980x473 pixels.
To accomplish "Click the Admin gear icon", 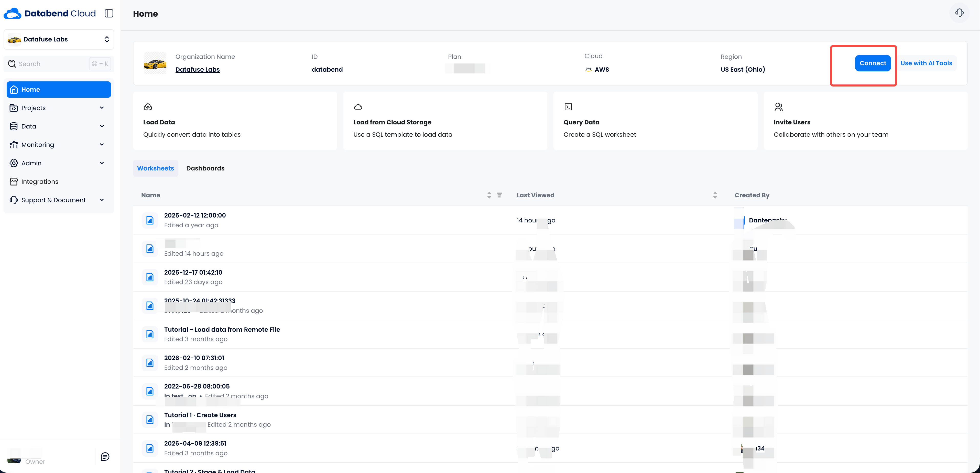I will (14, 163).
